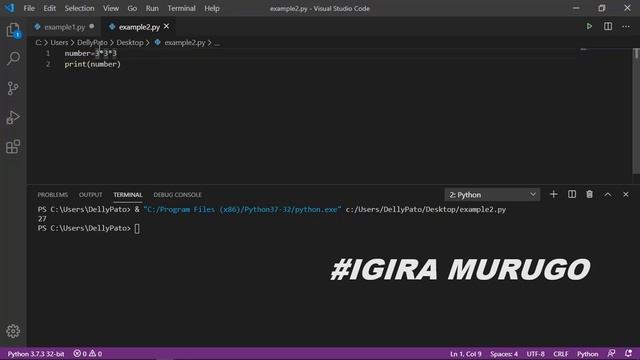Split the editor to the right
Image resolution: width=640 pixels, height=360 pixels.
point(608,27)
